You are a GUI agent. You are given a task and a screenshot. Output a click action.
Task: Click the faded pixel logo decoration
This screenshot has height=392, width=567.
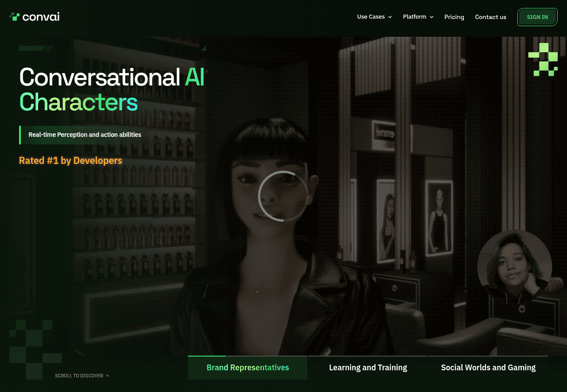point(35,349)
